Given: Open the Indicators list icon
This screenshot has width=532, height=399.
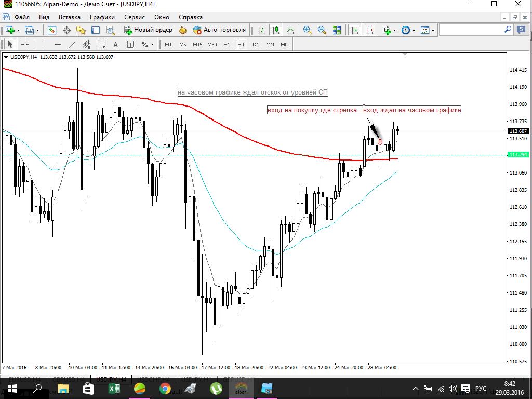Looking at the screenshot, I should pos(387,30).
